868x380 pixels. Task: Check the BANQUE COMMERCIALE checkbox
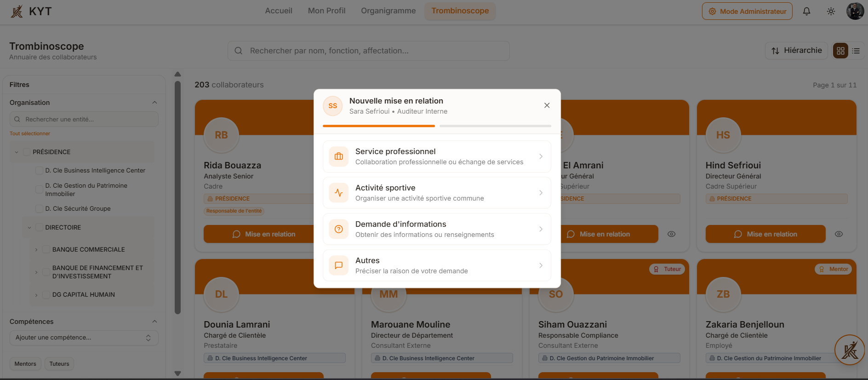click(x=46, y=249)
